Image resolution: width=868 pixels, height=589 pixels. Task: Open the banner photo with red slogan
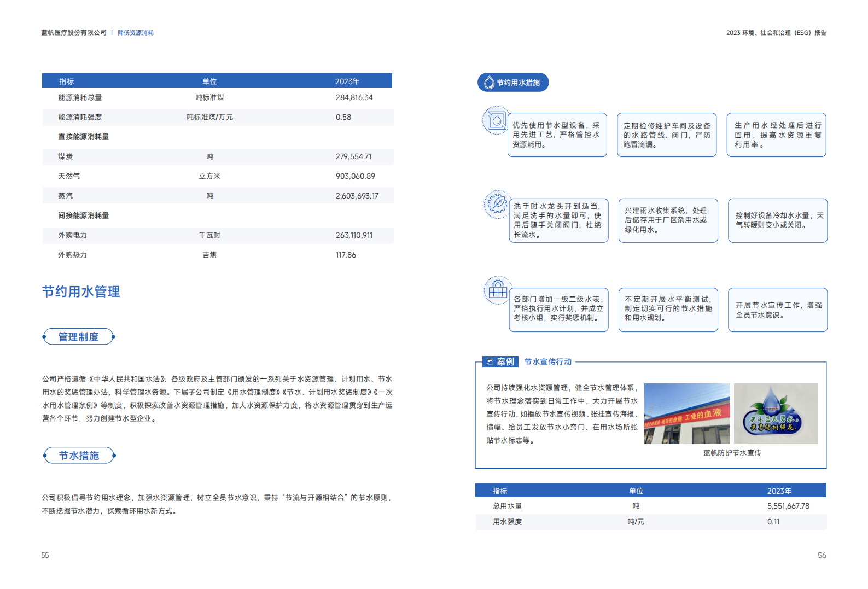[687, 413]
